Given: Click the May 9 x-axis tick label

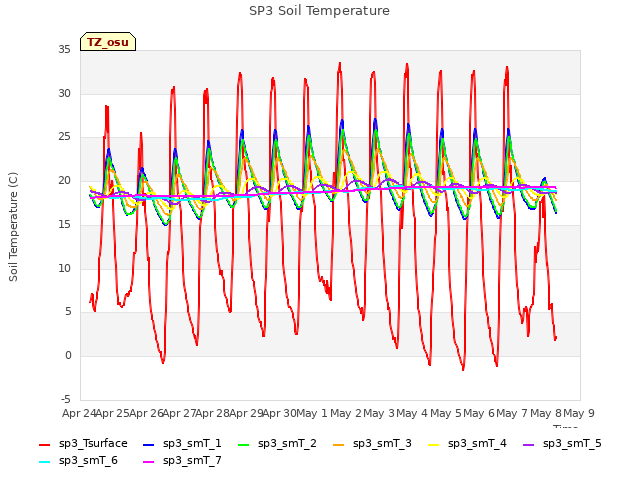Looking at the screenshot, I should [579, 413].
